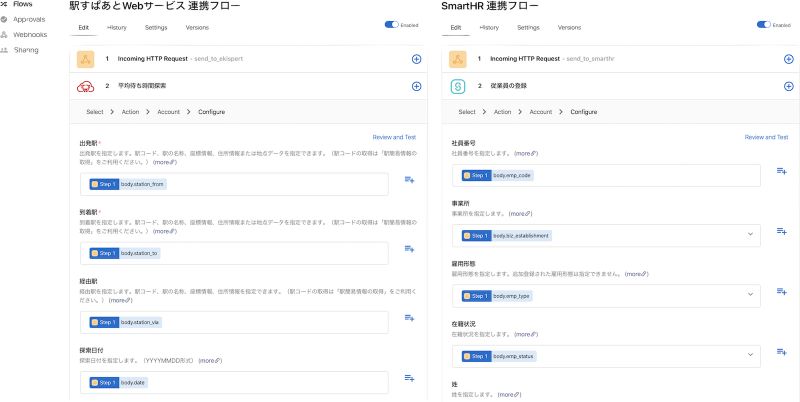Screen dimensions: 800x402
Task: Click the SmartHR S logo icon
Action: coord(458,87)
